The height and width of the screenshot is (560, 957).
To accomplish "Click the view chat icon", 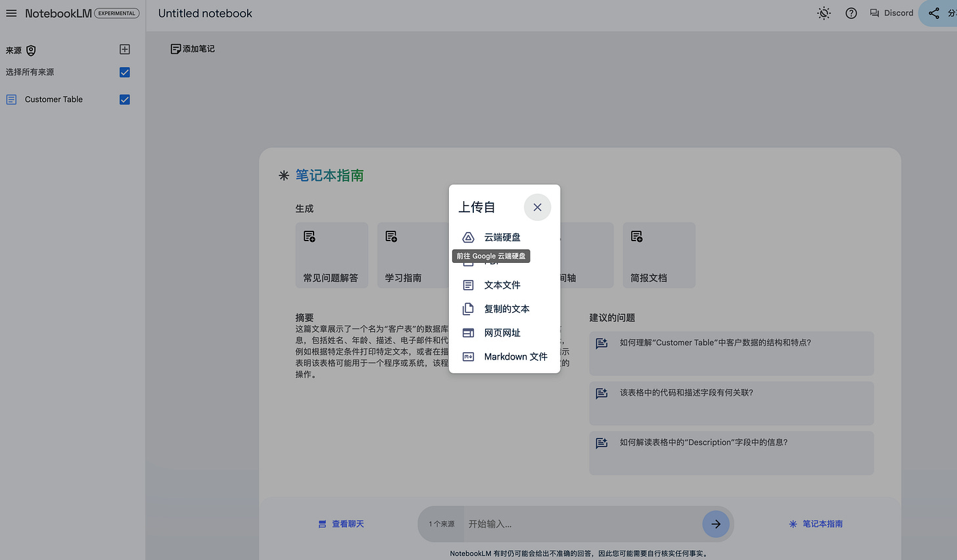I will point(322,524).
